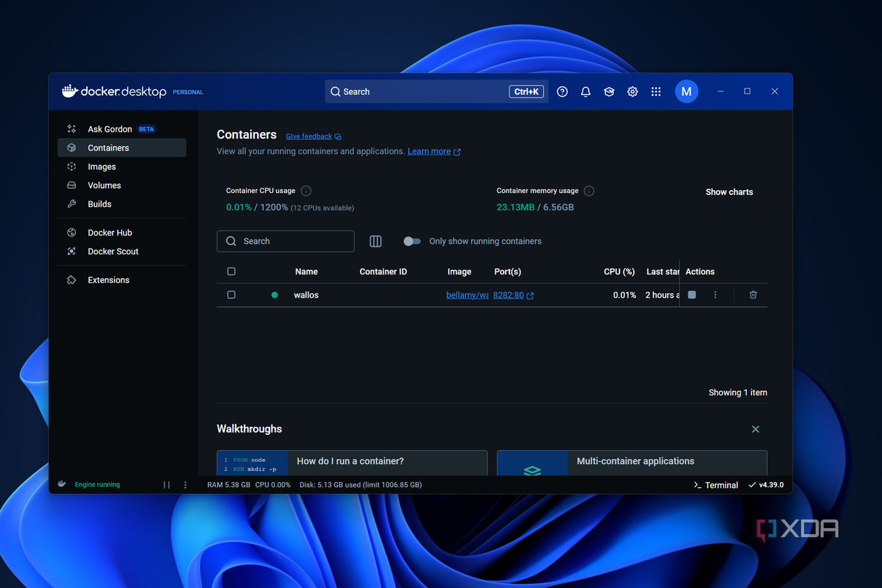Click the Showing 1 item text
Viewport: 882px width, 588px height.
pyautogui.click(x=738, y=393)
